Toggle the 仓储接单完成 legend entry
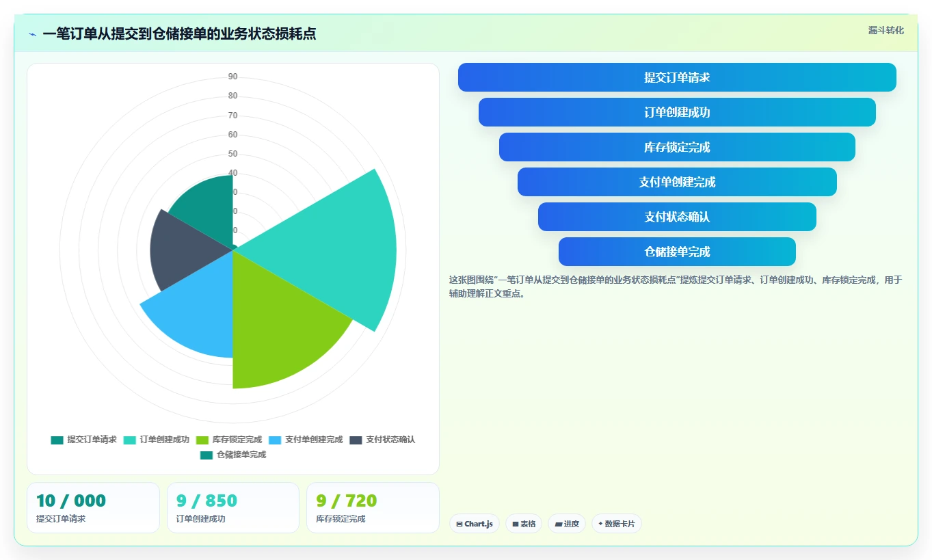The height and width of the screenshot is (560, 932). click(233, 455)
